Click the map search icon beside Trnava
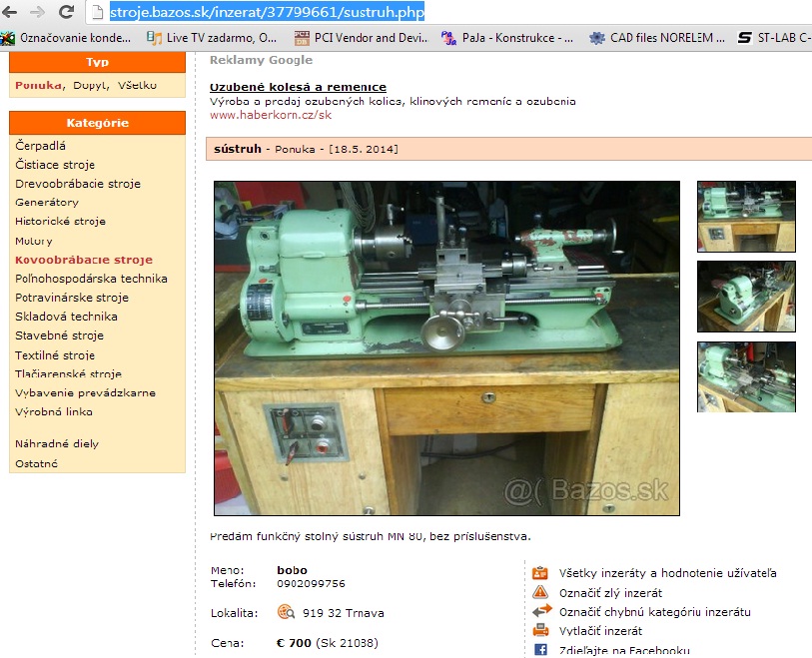The width and height of the screenshot is (812, 658). (x=286, y=612)
